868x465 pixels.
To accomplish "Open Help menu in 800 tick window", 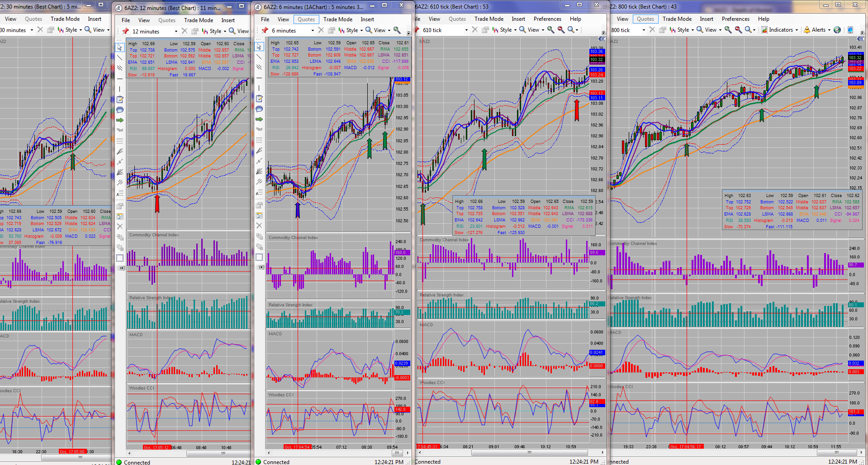I will tap(764, 19).
